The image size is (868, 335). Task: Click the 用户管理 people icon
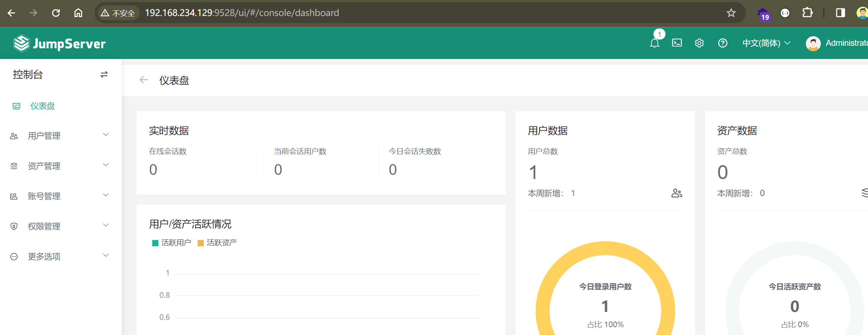coord(14,136)
